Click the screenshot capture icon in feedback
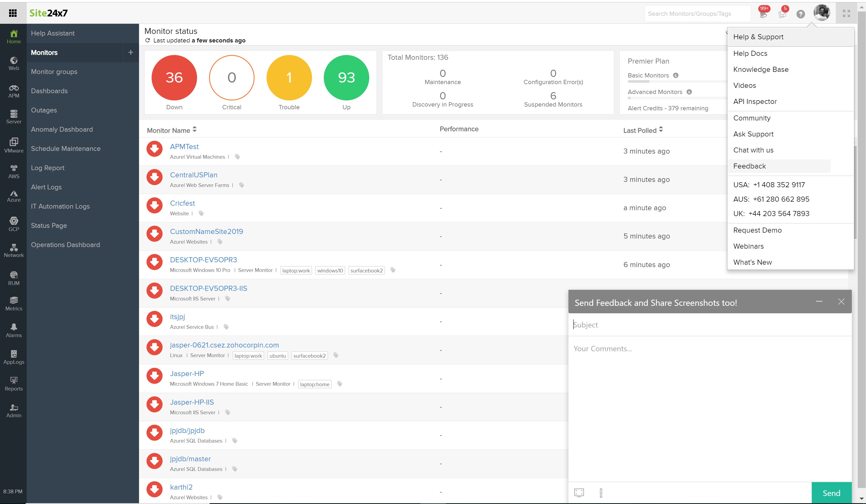The height and width of the screenshot is (504, 866). tap(579, 493)
